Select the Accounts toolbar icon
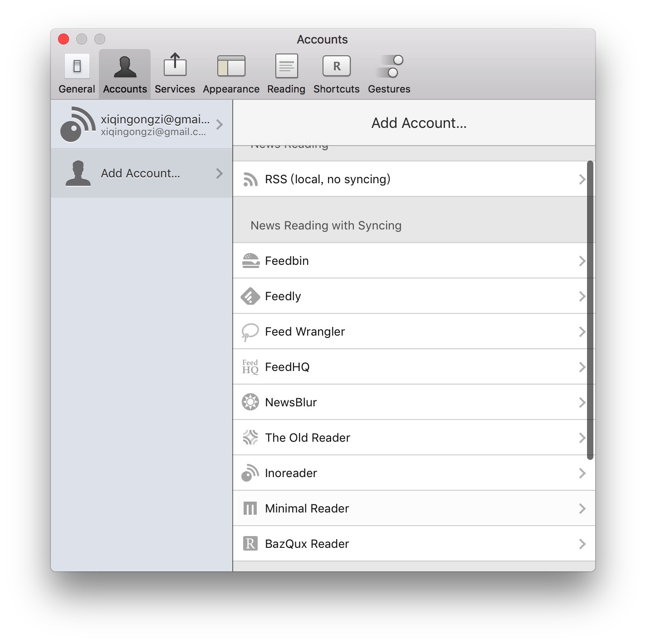This screenshot has height=644, width=646. click(x=125, y=67)
